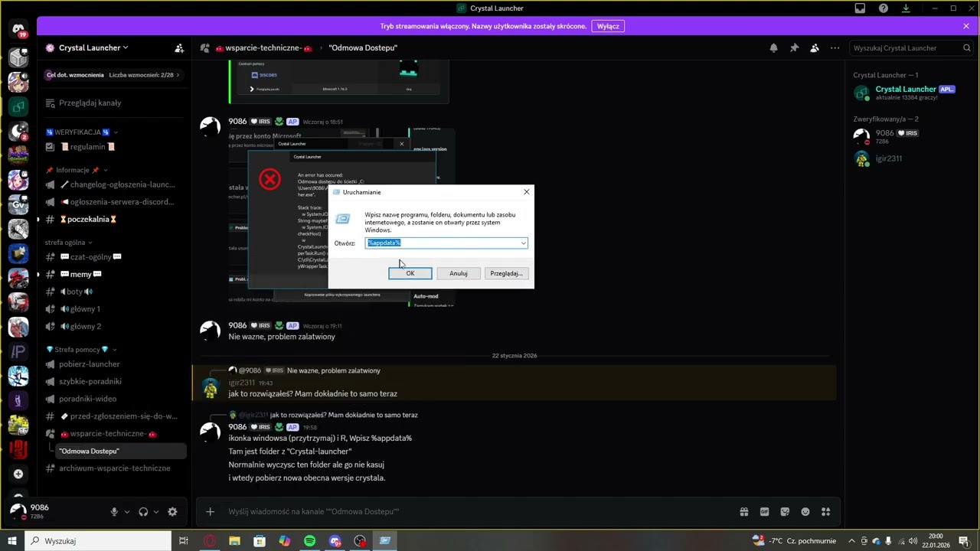
Task: Open the emoji picker in message bar
Action: point(805,512)
